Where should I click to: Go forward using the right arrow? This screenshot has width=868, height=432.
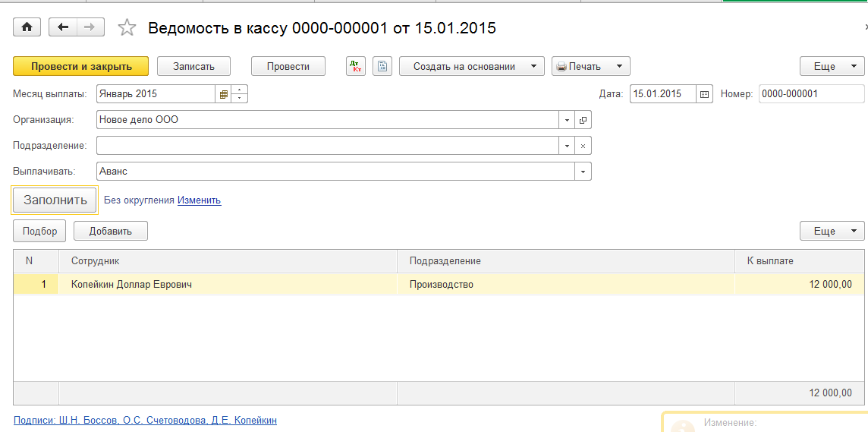point(90,27)
